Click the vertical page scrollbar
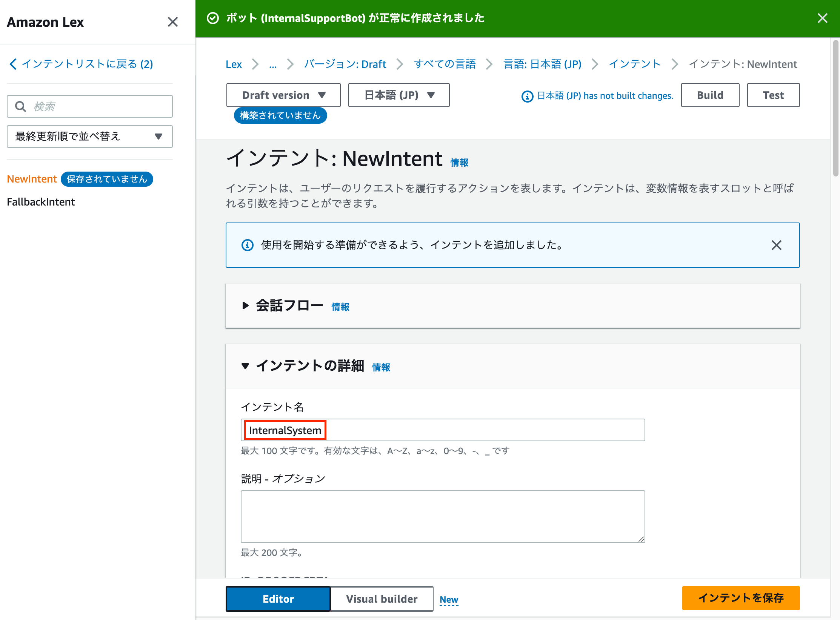840x620 pixels. point(836,107)
